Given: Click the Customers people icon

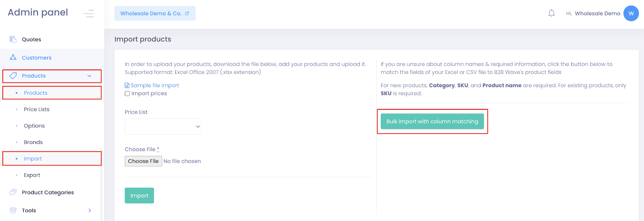Looking at the screenshot, I should [13, 57].
